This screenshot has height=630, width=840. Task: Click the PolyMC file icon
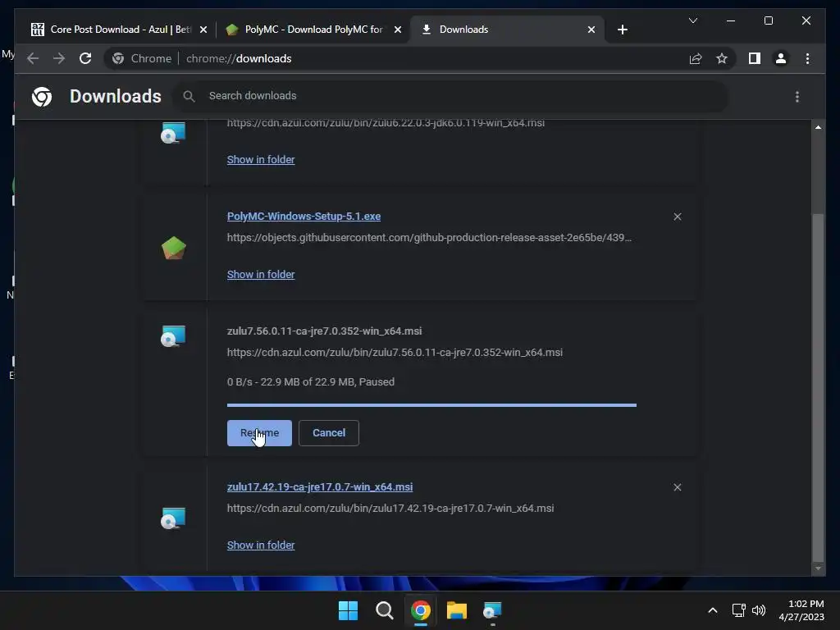[x=174, y=248]
